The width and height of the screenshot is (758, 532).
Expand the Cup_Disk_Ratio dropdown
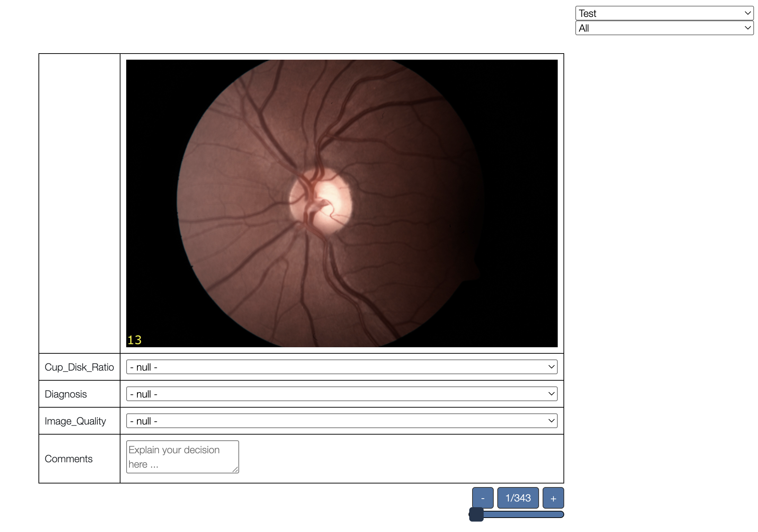point(342,367)
